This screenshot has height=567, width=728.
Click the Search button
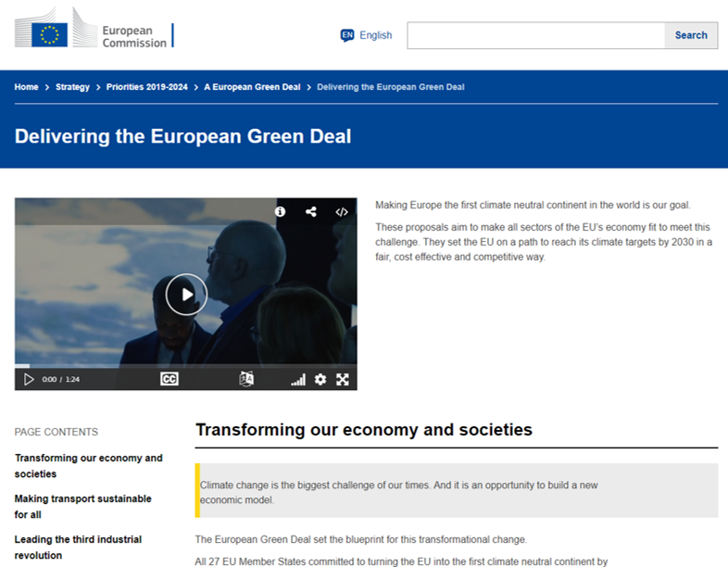[691, 35]
